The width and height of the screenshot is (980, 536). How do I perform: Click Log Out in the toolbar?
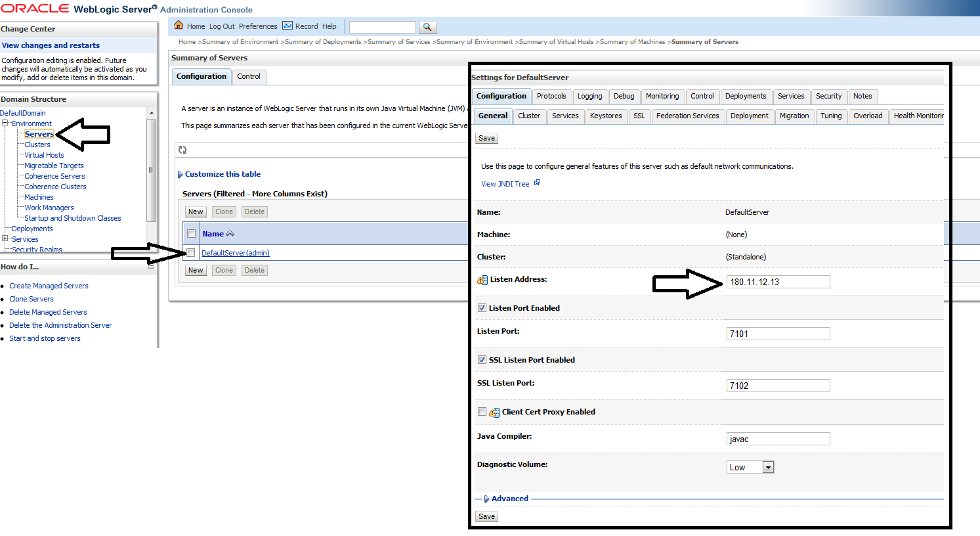(x=222, y=26)
